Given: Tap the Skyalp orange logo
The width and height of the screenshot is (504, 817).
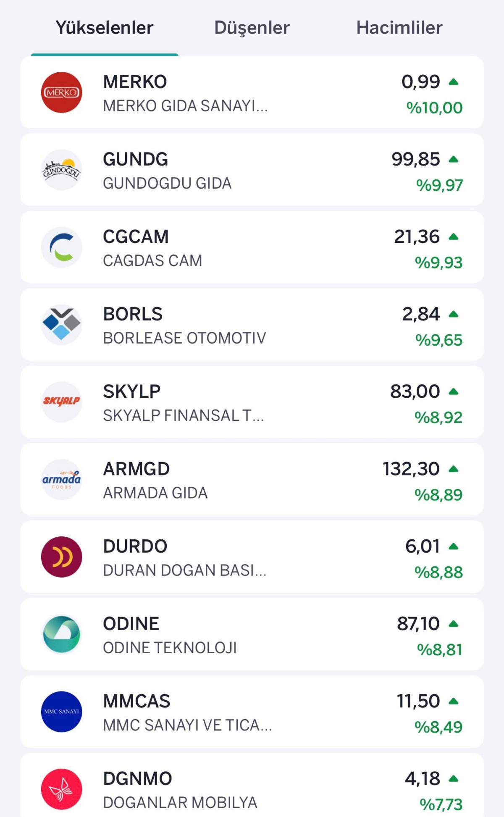Looking at the screenshot, I should 61,402.
